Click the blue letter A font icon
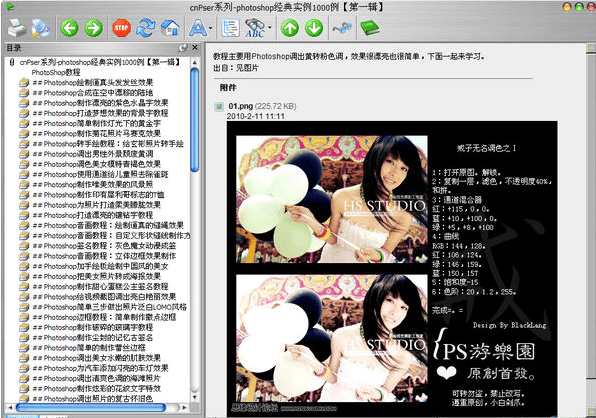This screenshot has width=596, height=418. pyautogui.click(x=198, y=28)
